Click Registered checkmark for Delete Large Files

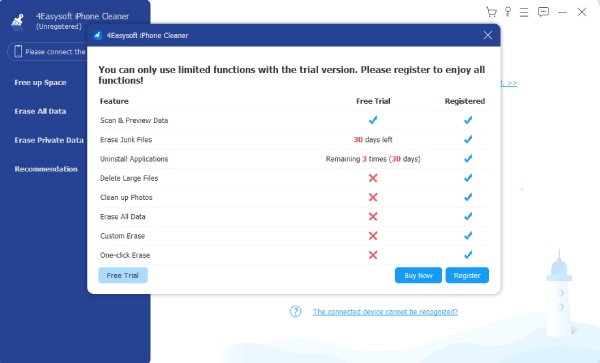coord(468,178)
